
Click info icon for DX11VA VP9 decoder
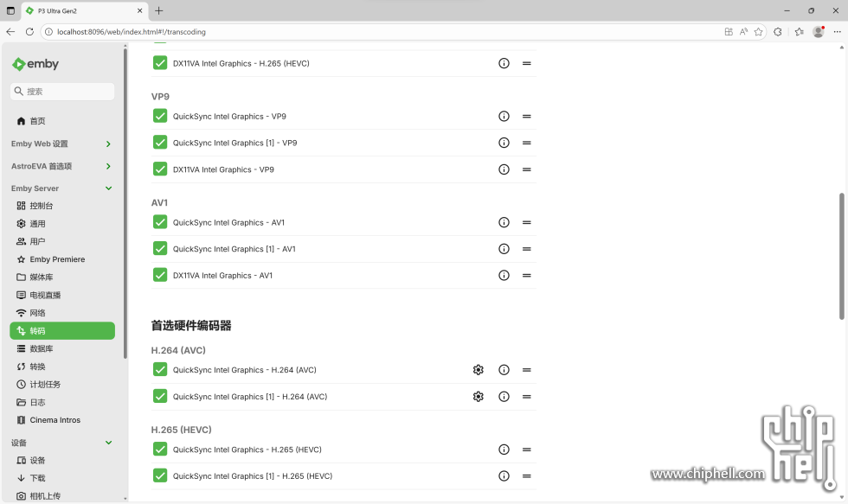504,169
